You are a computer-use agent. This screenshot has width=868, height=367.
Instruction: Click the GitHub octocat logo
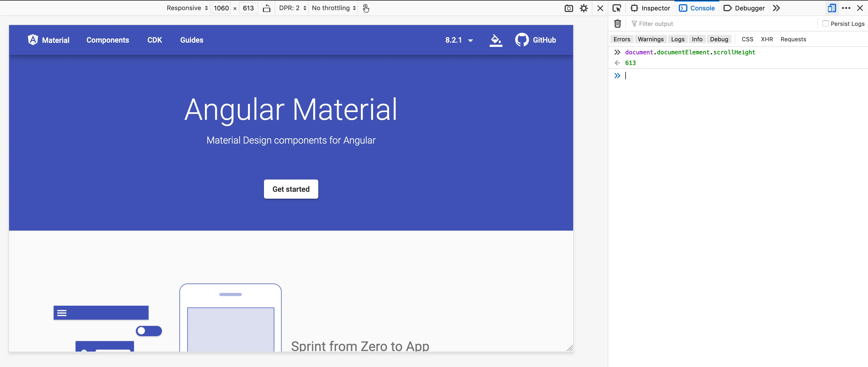pos(522,40)
